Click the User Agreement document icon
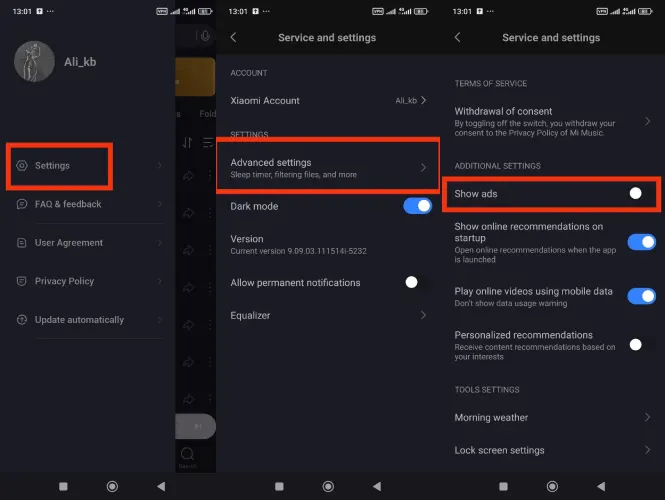Screen dimensions: 665x500 (24, 243)
